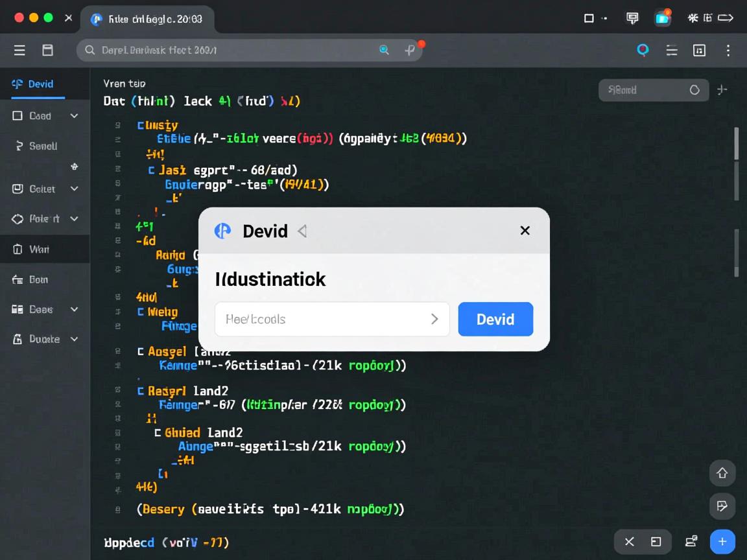The height and width of the screenshot is (560, 747).
Task: Expand the Duocte sidebar section
Action: (74, 339)
